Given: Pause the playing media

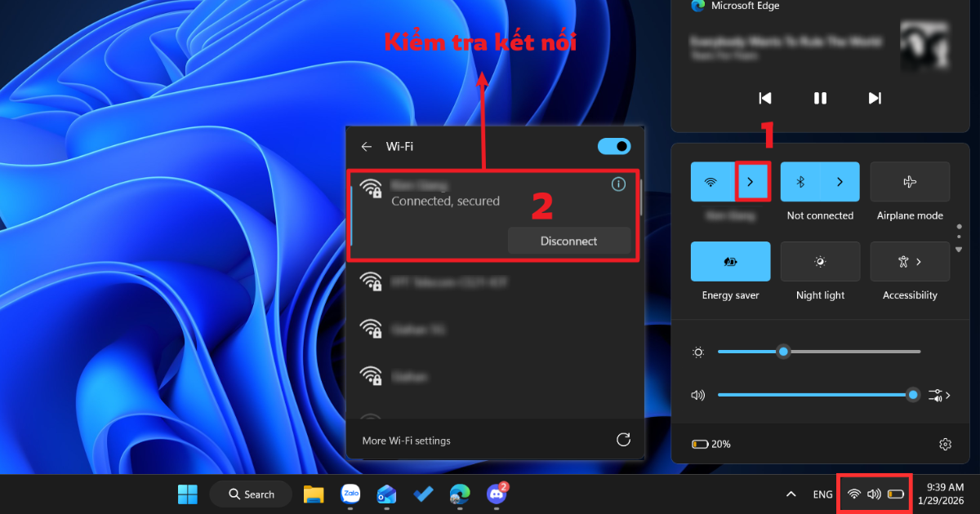Looking at the screenshot, I should point(820,98).
